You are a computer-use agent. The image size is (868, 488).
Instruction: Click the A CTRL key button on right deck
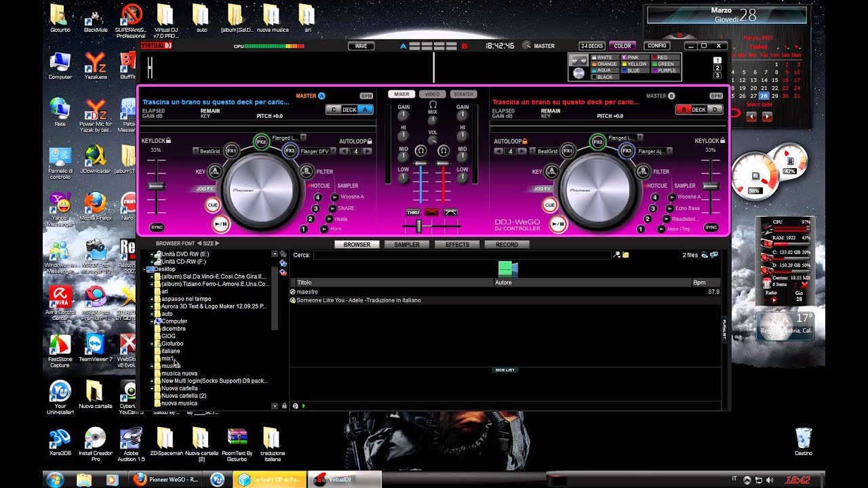click(x=552, y=171)
